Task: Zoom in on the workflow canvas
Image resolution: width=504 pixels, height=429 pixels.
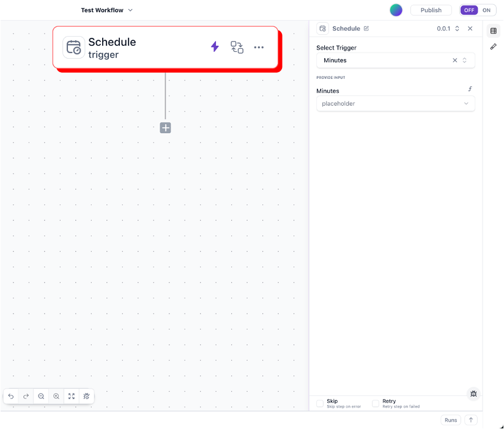Action: 56,396
